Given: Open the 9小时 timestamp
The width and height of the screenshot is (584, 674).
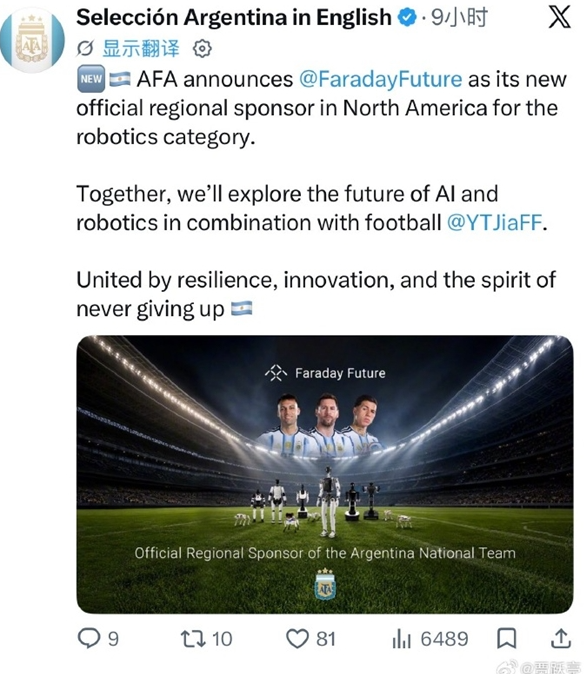Looking at the screenshot, I should (459, 18).
